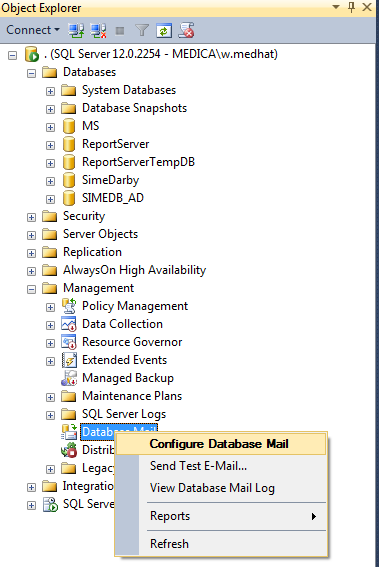Expand the Security folder

pos(31,217)
